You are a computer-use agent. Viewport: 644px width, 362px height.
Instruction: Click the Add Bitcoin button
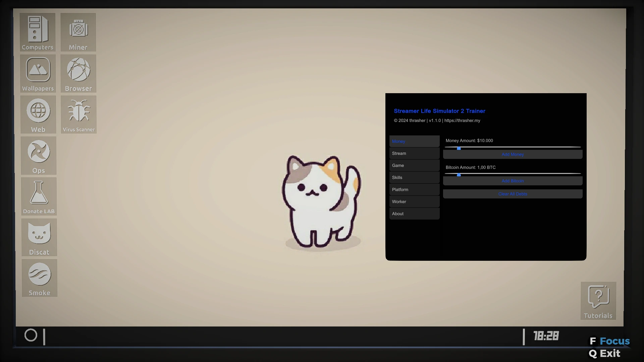[x=513, y=181]
